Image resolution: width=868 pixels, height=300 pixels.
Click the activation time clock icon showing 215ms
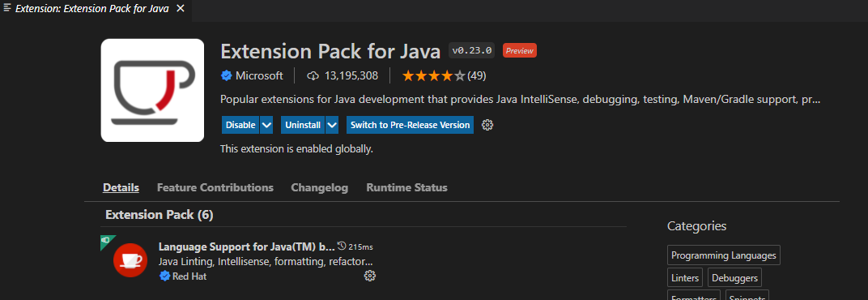tap(342, 246)
